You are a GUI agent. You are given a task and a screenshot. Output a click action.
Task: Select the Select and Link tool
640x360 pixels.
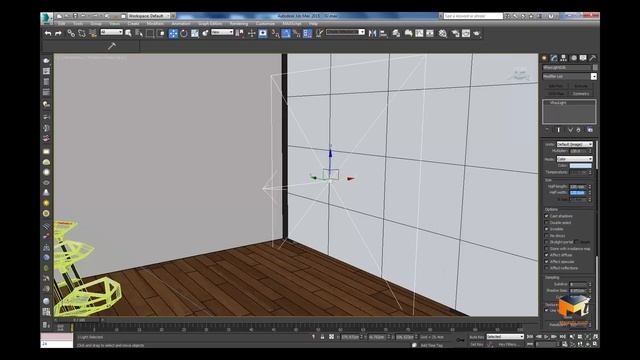[71, 33]
